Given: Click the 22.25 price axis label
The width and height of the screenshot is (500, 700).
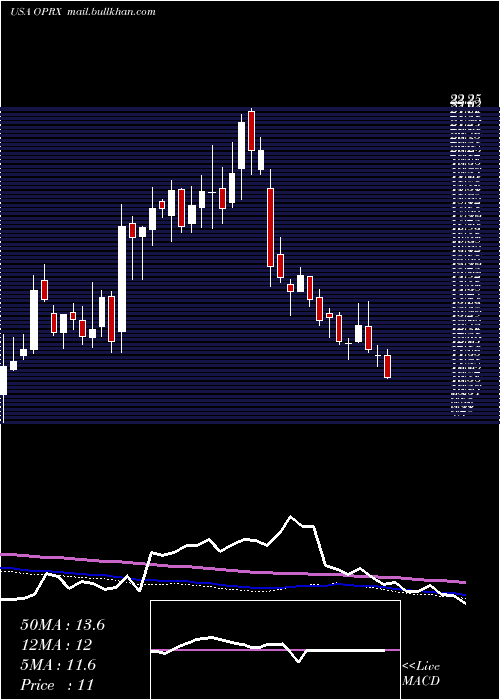Looking at the screenshot, I should 466,101.
